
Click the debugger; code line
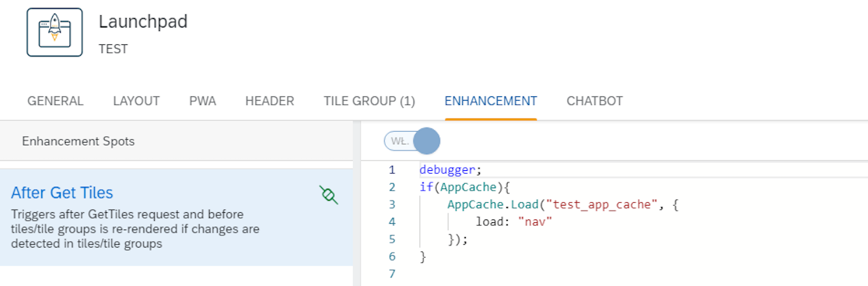pyautogui.click(x=450, y=170)
